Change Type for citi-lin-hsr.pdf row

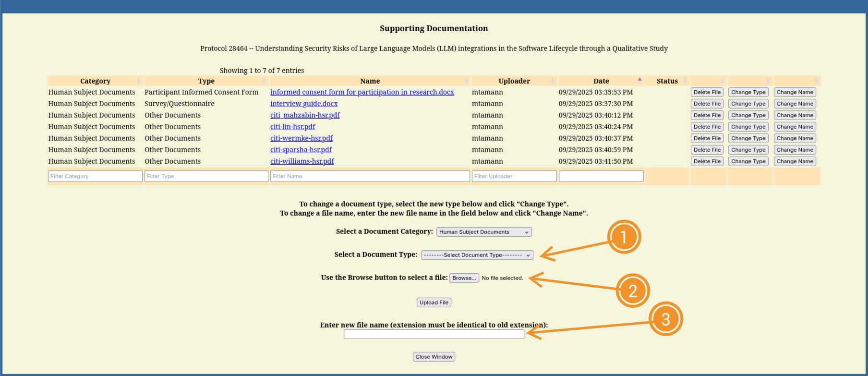[x=748, y=127]
